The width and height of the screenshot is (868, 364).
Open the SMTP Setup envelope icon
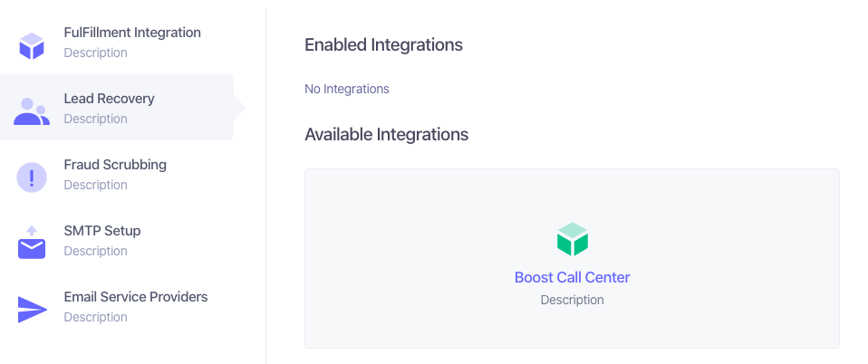[x=32, y=243]
